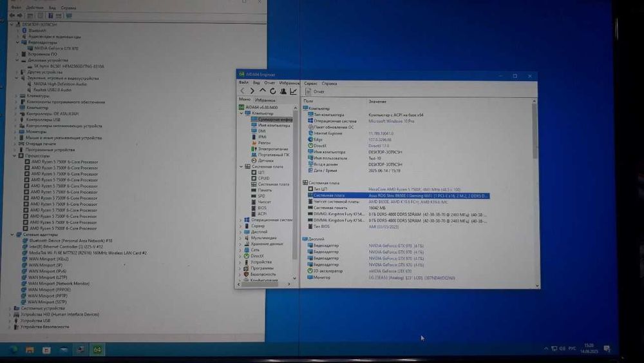Open the Действие menu in Device Manager
The height and width of the screenshot is (363, 644).
pyautogui.click(x=35, y=7)
